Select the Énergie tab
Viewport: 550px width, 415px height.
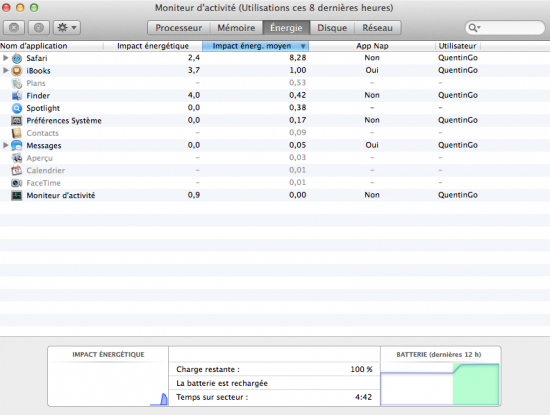(x=286, y=28)
